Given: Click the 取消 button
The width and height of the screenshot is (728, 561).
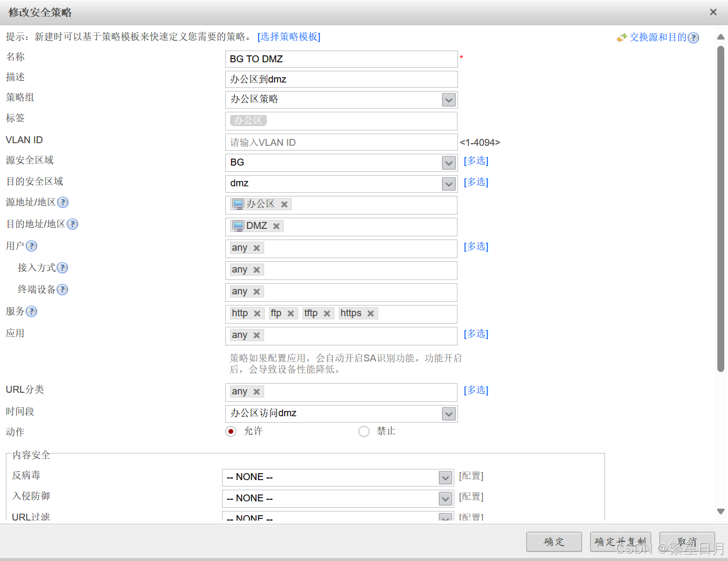Looking at the screenshot, I should tap(687, 542).
